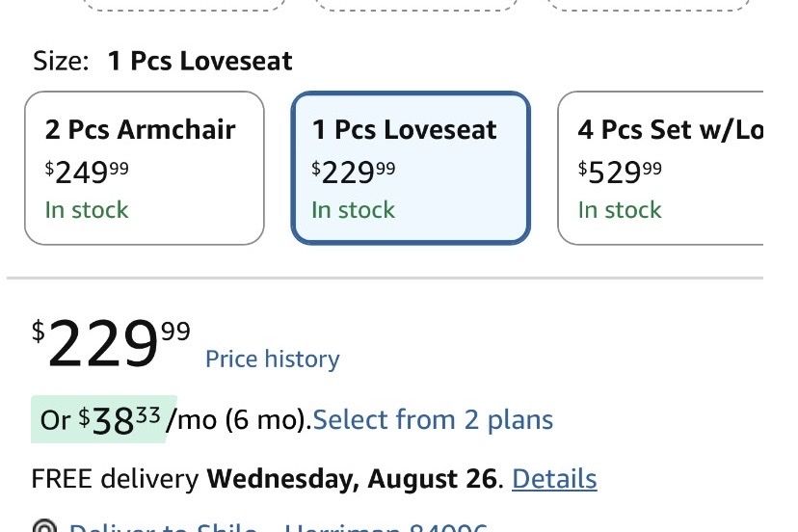Open the delivery Details link

(x=554, y=479)
